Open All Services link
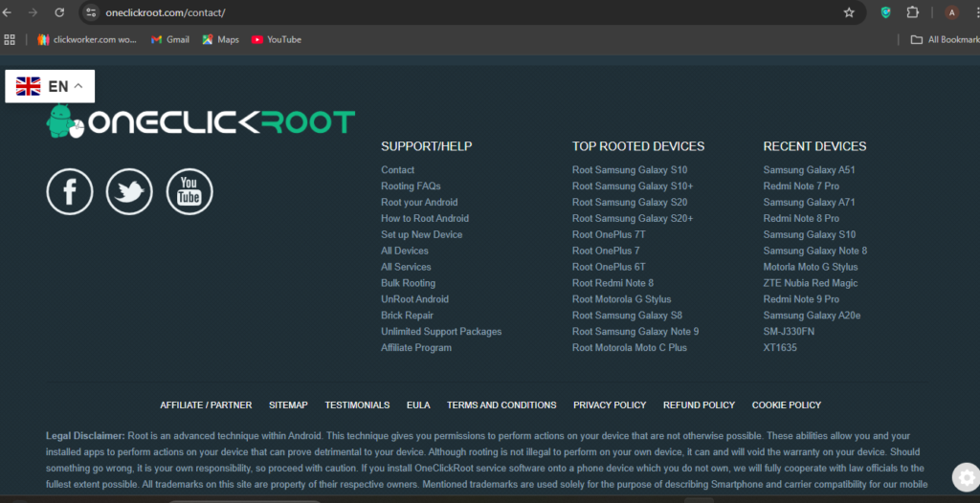This screenshot has width=980, height=503. (x=406, y=268)
